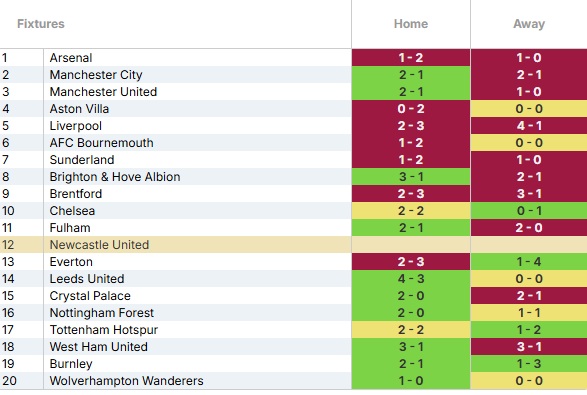Click Aston Villa home result 0-2
The width and height of the screenshot is (587, 395).
pos(411,109)
